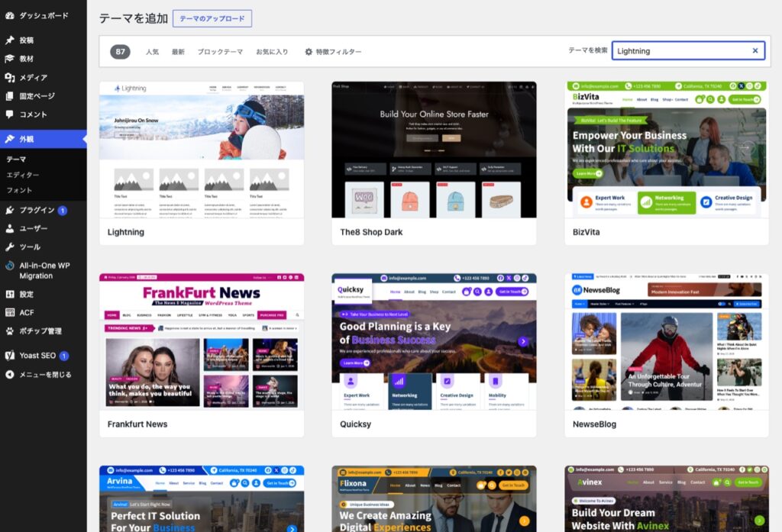The height and width of the screenshot is (532, 782).
Task: Open the コメント menu item
Action: tap(44, 114)
